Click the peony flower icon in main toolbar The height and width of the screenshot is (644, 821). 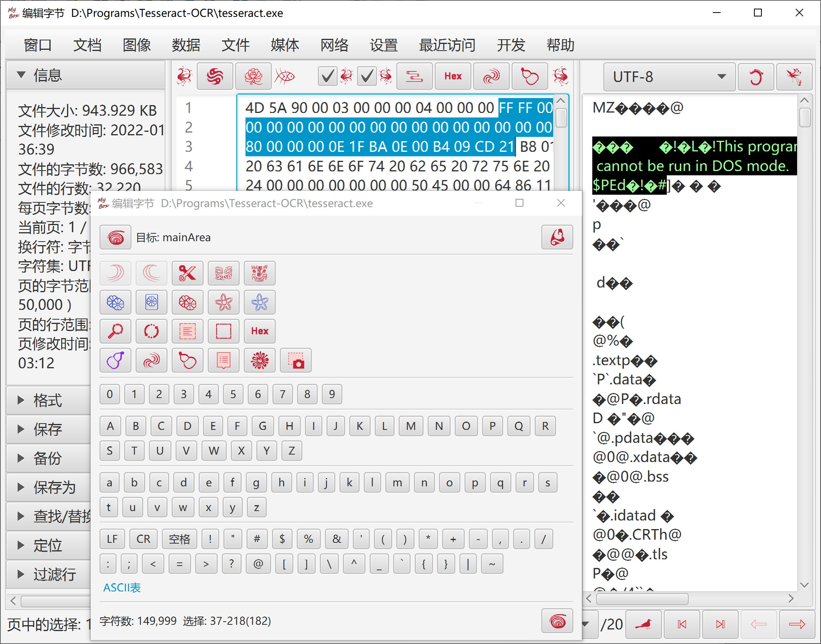(x=253, y=76)
